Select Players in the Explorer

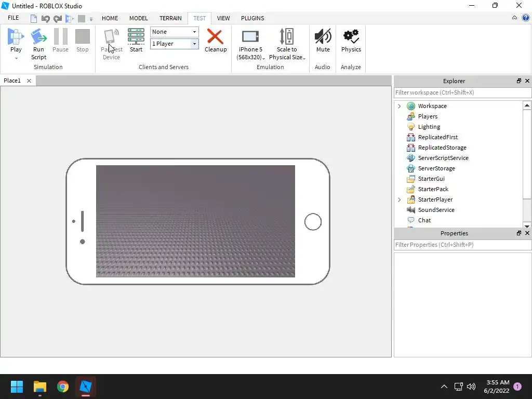tap(428, 116)
